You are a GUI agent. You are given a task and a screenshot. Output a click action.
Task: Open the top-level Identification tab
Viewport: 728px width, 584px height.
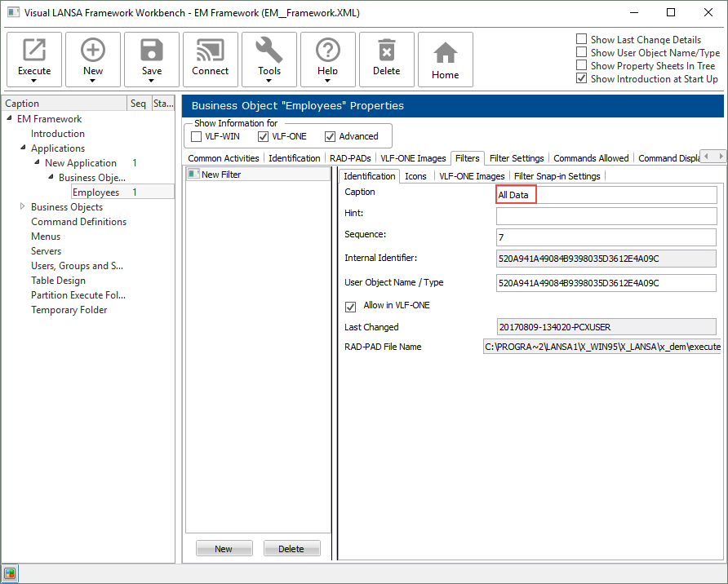coord(295,158)
